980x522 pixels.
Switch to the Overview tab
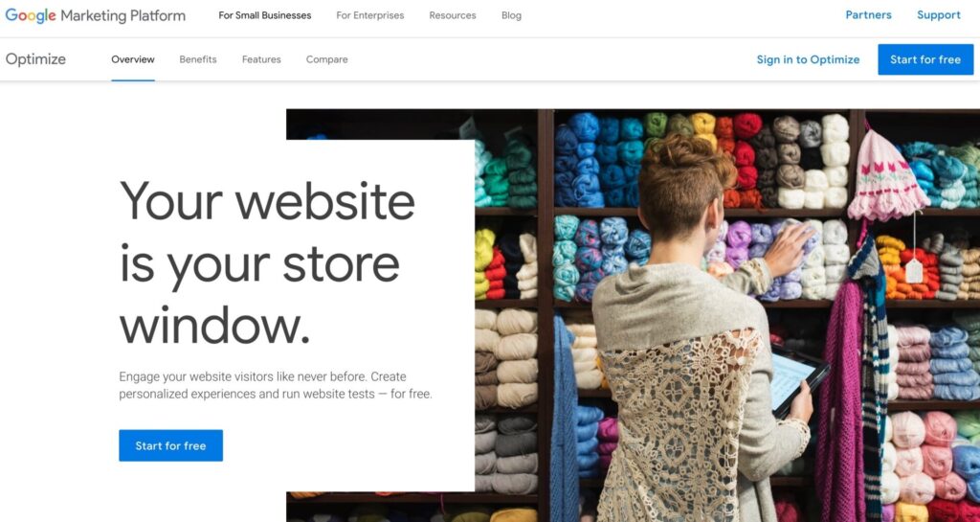[133, 59]
